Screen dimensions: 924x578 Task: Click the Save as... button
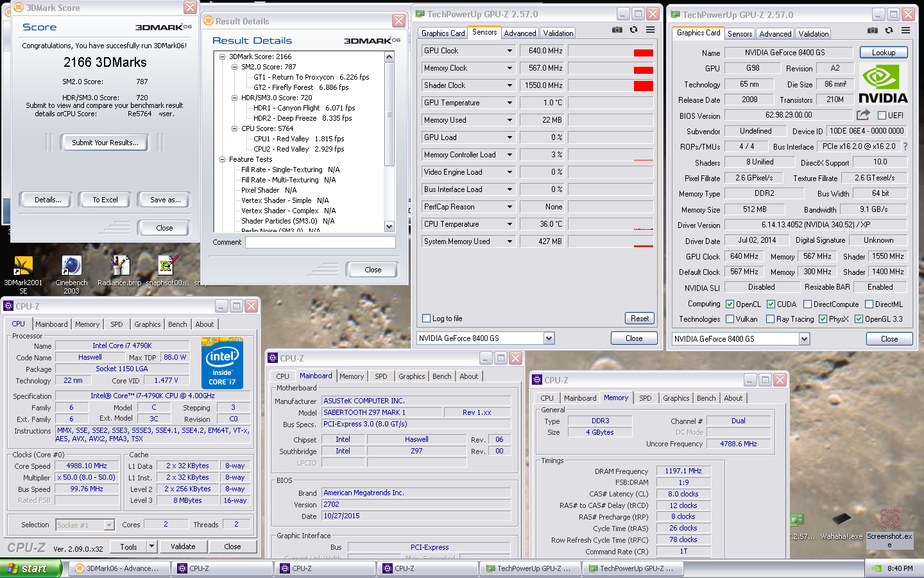[165, 200]
